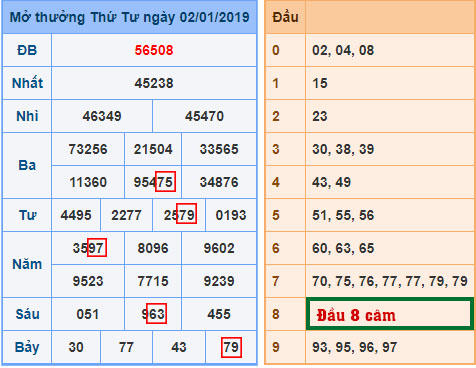Select the Đầu 5 row label
The image size is (476, 368).
[276, 215]
